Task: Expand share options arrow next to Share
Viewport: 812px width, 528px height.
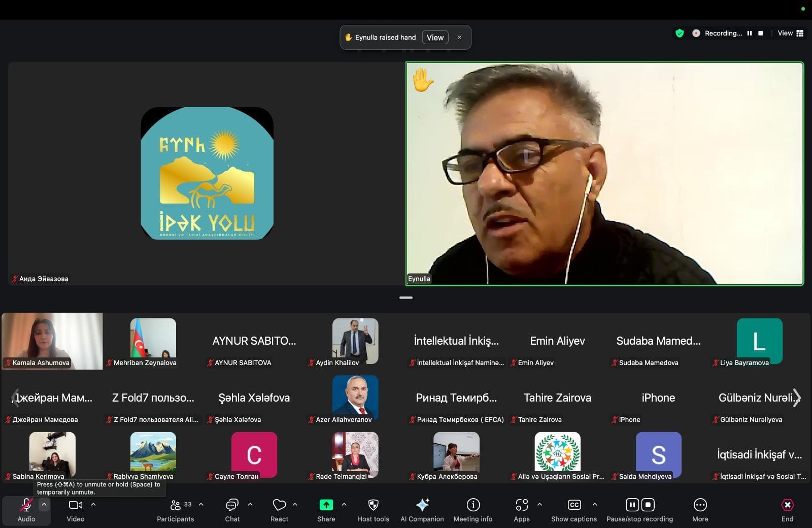Action: pos(344,505)
